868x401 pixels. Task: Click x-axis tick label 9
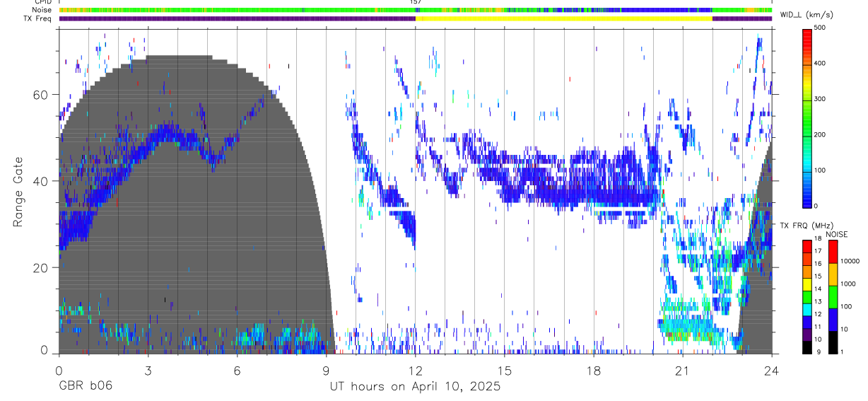pos(327,371)
